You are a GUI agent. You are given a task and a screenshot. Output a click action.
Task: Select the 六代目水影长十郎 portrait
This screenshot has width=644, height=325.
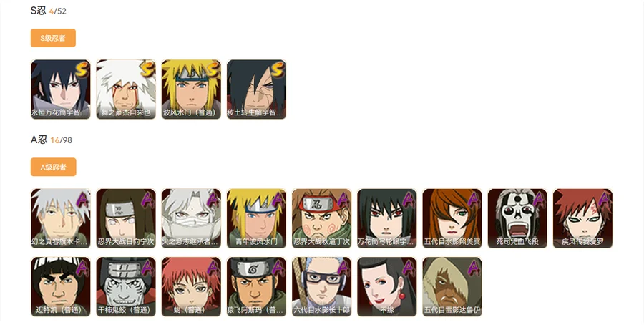click(x=322, y=287)
